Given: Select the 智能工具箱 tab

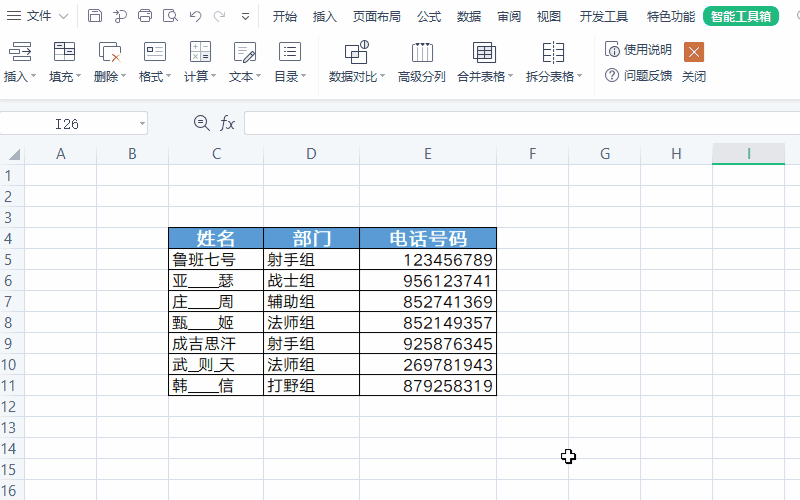Looking at the screenshot, I should tap(741, 16).
